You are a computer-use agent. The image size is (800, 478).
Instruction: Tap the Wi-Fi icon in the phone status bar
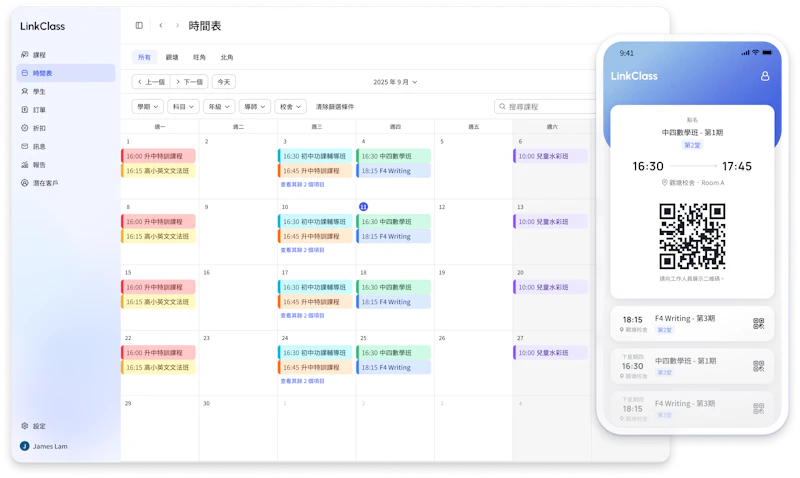756,53
